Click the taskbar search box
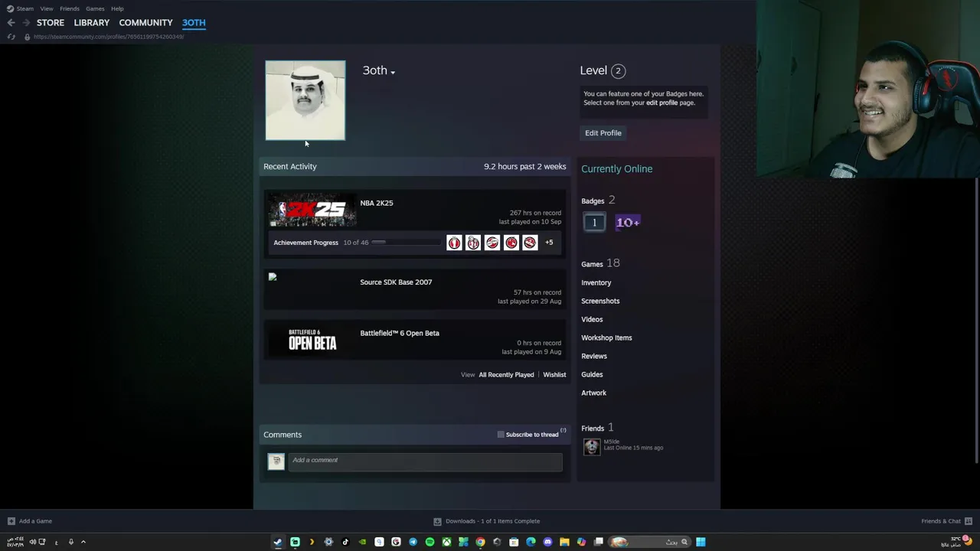 (651, 542)
